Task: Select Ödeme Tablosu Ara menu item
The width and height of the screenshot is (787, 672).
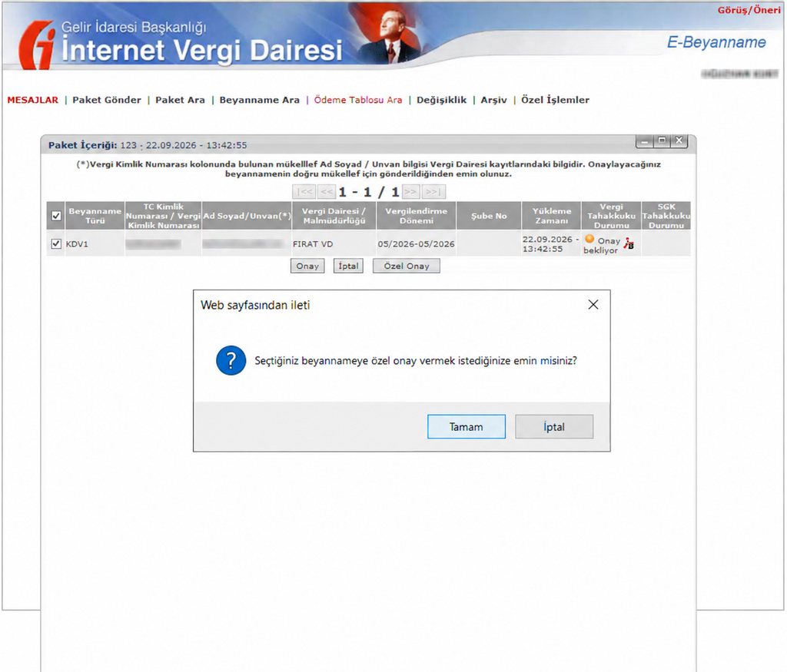Action: click(x=358, y=100)
